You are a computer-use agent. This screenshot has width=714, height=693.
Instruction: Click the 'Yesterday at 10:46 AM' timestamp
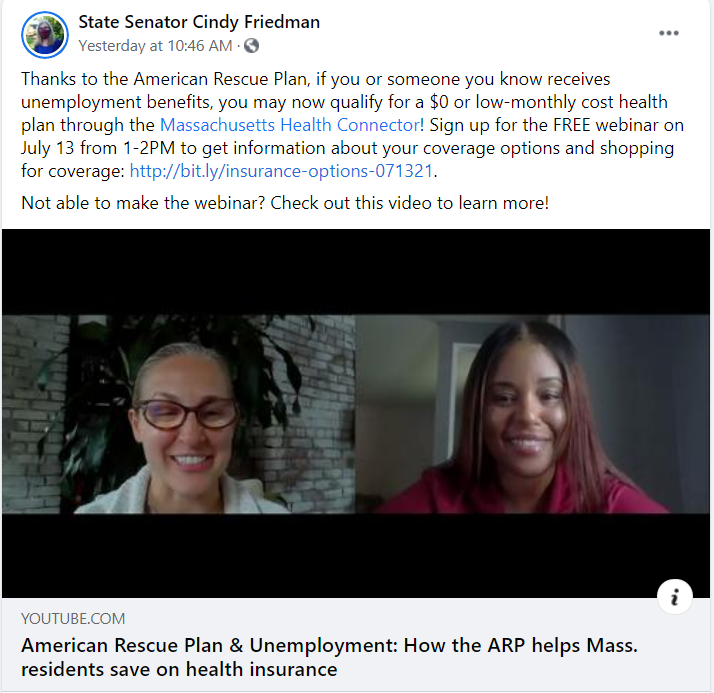pyautogui.click(x=155, y=46)
